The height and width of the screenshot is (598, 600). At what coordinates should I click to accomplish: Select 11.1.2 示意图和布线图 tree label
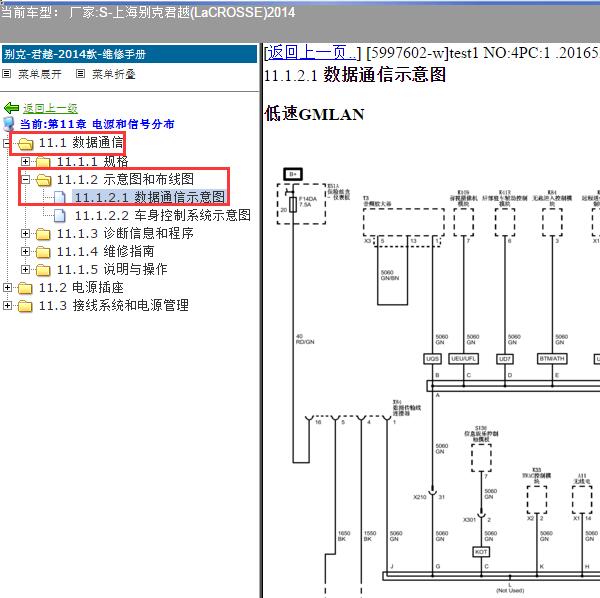(x=125, y=179)
